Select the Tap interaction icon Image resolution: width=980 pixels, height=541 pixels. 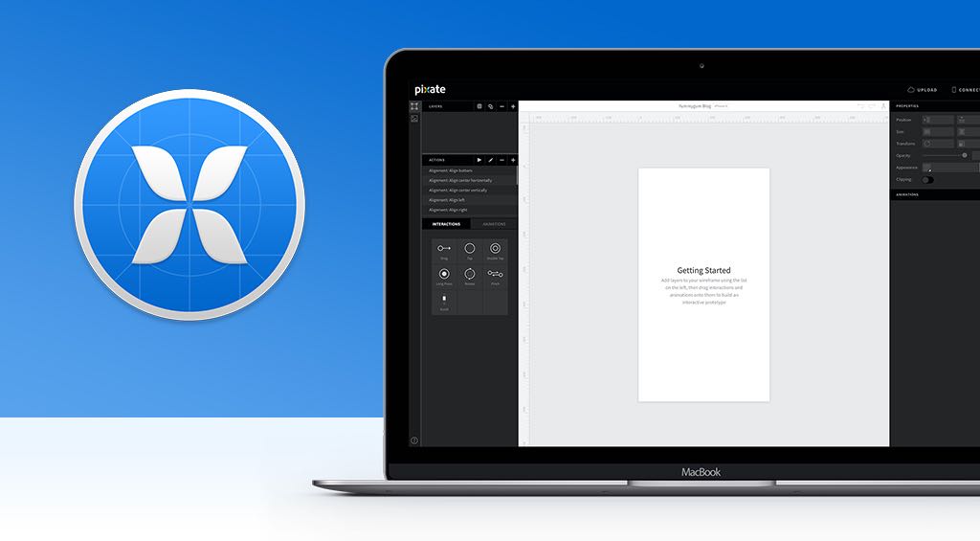(470, 249)
